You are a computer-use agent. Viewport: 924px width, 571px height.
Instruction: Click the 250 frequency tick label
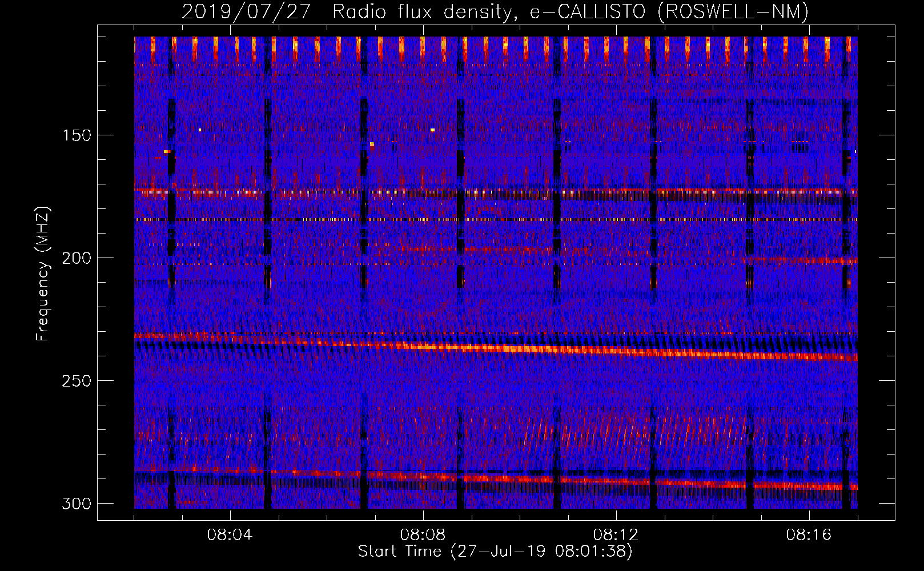[x=77, y=381]
